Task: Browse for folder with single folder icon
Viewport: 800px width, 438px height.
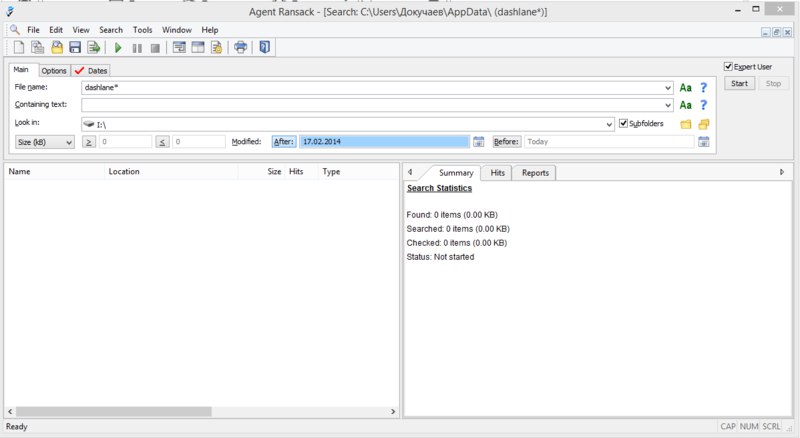Action: pos(685,124)
